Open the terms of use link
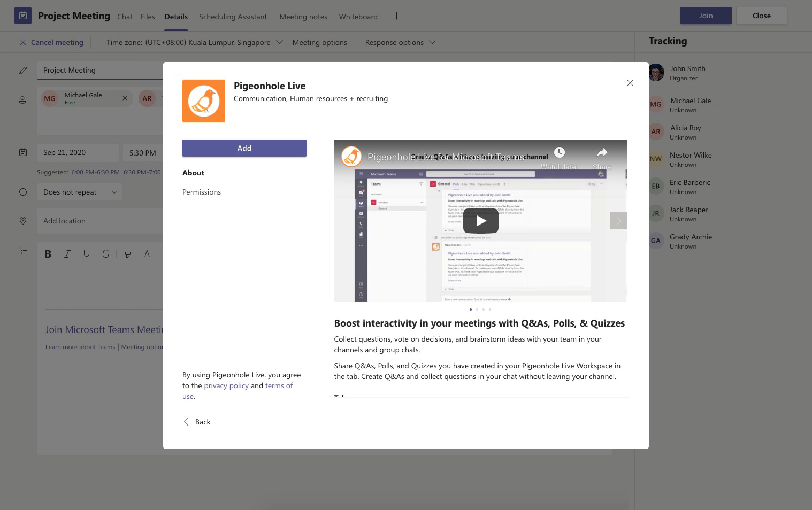The width and height of the screenshot is (812, 510). pyautogui.click(x=279, y=385)
